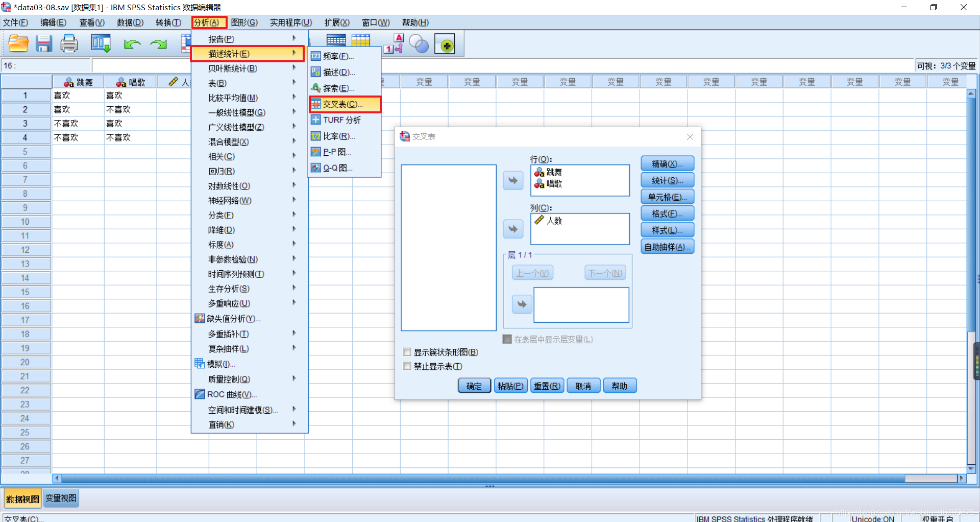Expand the 相关(C) submenu
The height and width of the screenshot is (522, 980).
[x=249, y=156]
